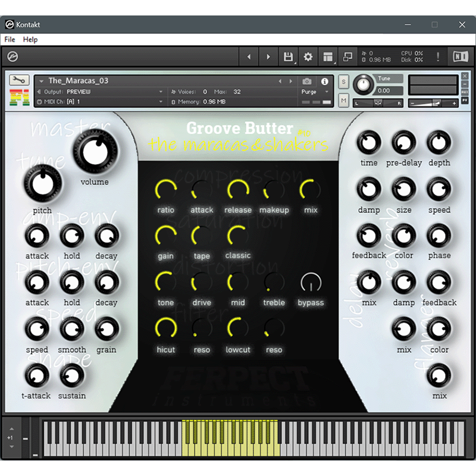Screen dimensions: 476x476
Task: Shift keyboard octave down arrow
Action: pyautogui.click(x=11, y=447)
